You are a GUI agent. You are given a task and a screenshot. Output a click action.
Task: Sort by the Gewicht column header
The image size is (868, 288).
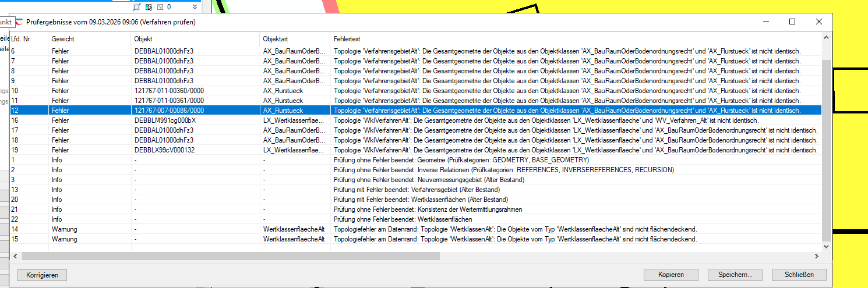pos(63,39)
